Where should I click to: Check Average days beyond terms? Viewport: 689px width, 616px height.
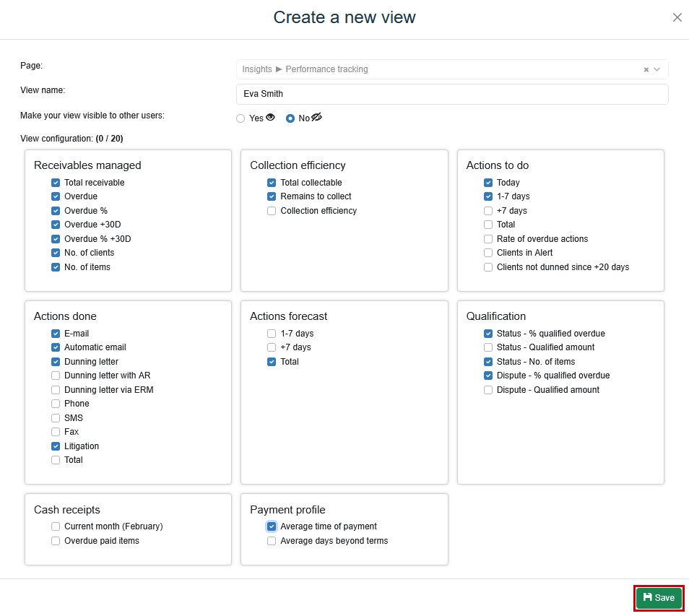click(x=272, y=541)
